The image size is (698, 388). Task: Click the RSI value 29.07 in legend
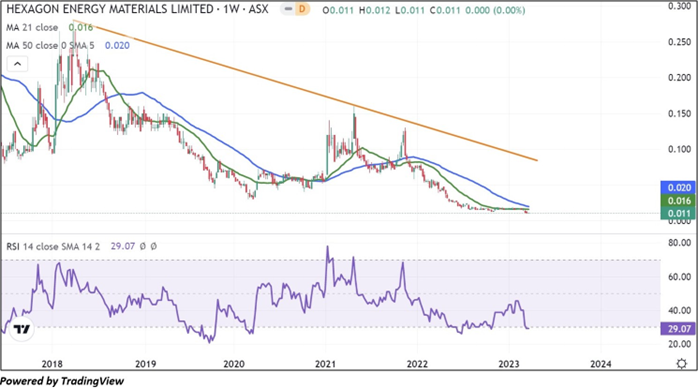click(122, 246)
